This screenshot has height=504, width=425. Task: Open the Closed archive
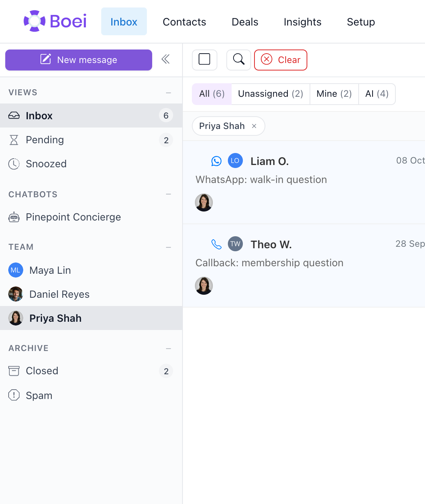(91, 371)
